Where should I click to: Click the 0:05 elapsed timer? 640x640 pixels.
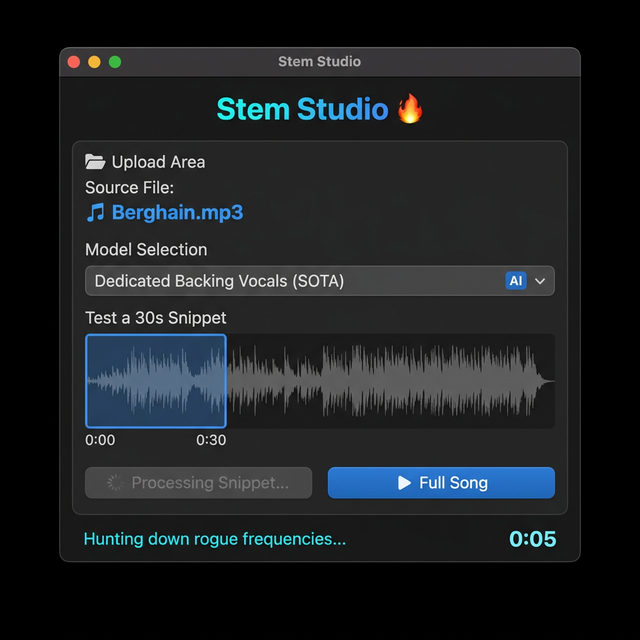532,539
